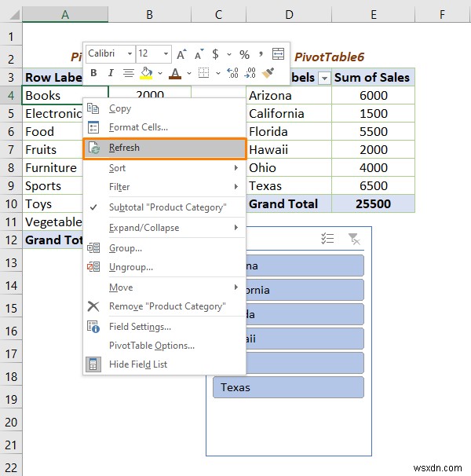Enable multi-select on the slicer

[329, 239]
